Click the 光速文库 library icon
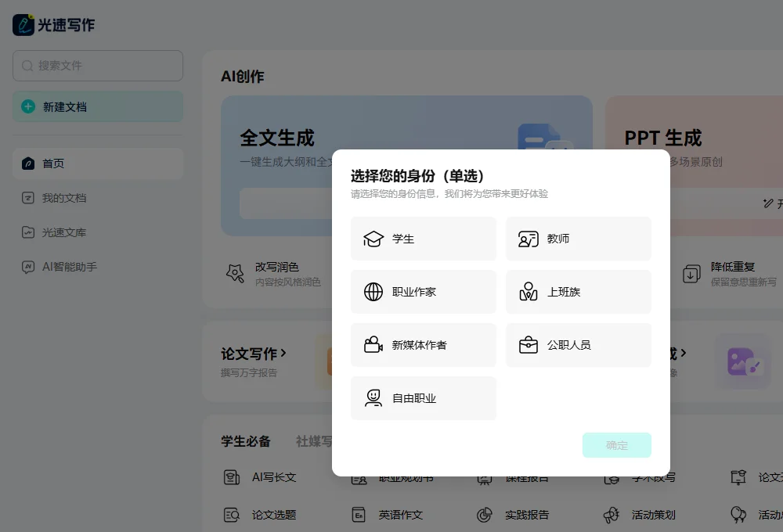This screenshot has height=532, width=783. pyautogui.click(x=28, y=232)
